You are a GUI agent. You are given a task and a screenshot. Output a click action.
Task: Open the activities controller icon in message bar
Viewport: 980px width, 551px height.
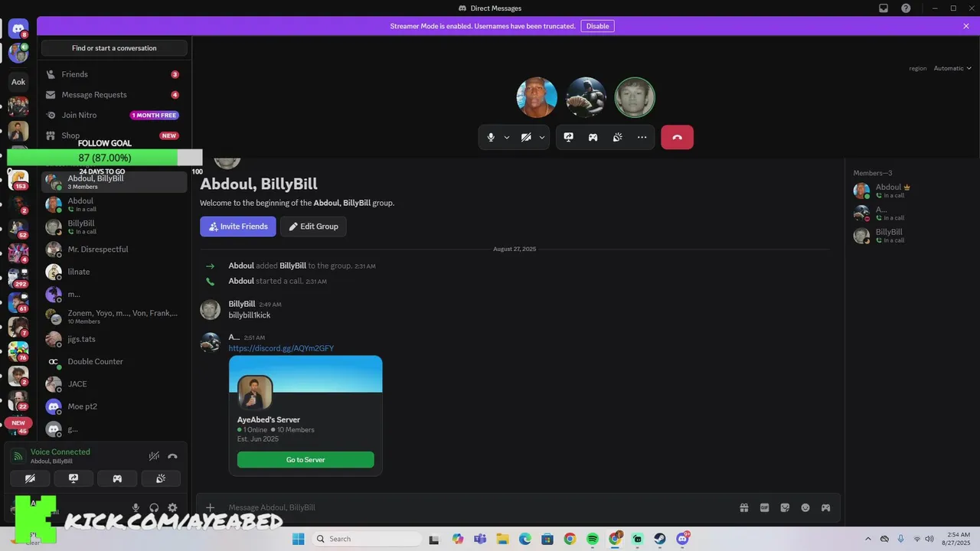825,507
